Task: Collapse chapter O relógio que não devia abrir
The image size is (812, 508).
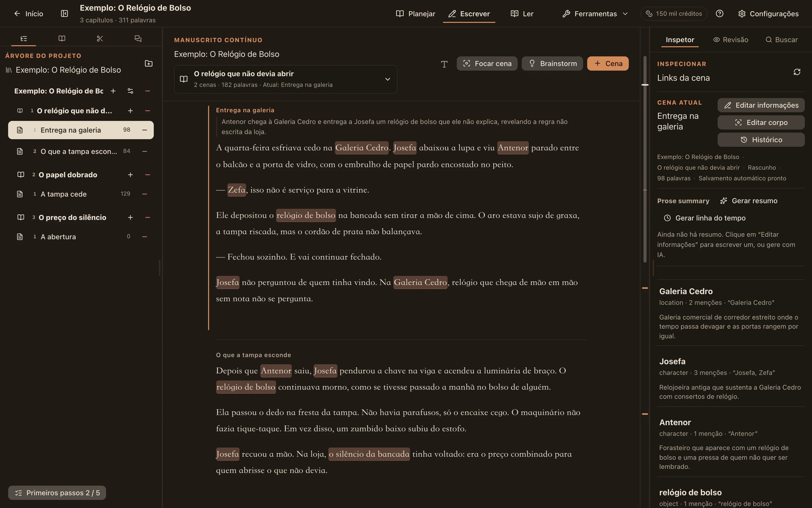Action: (147, 111)
